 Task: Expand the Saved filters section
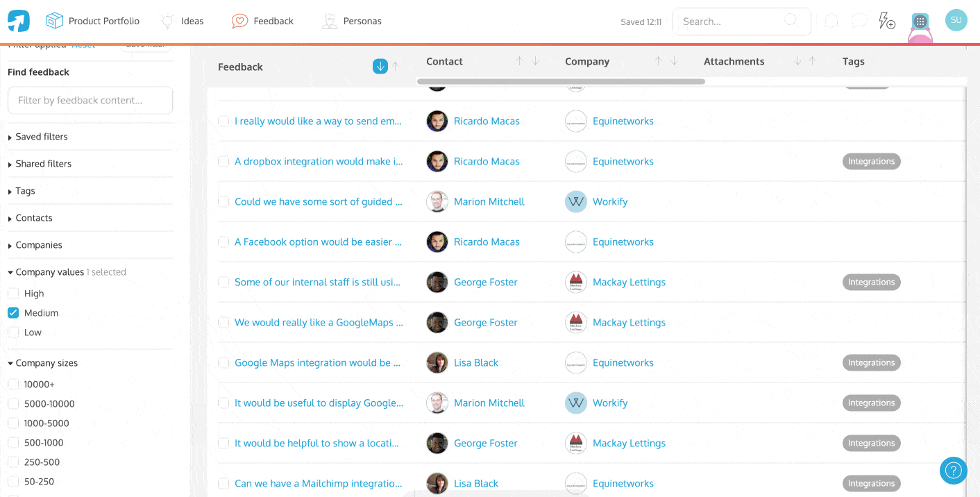41,137
